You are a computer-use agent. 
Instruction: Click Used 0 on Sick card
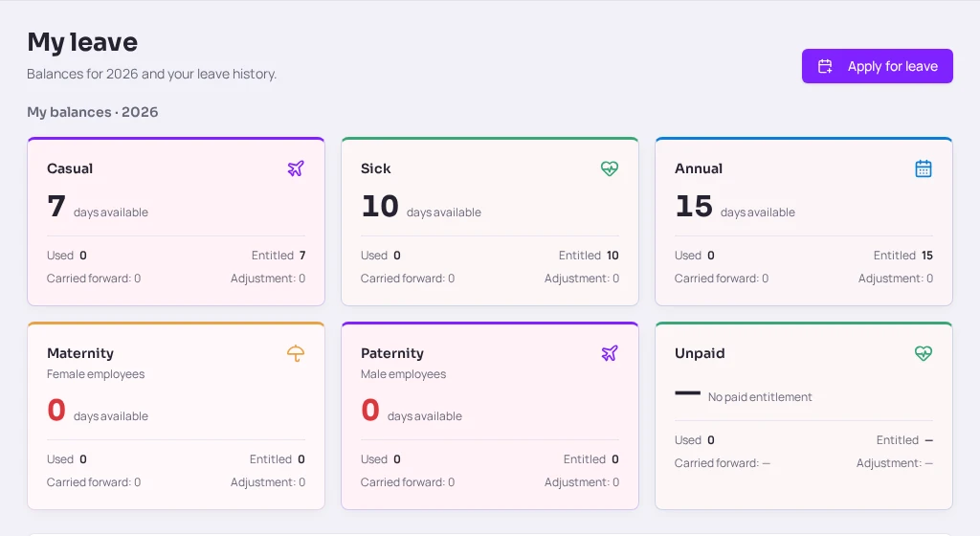pos(381,256)
